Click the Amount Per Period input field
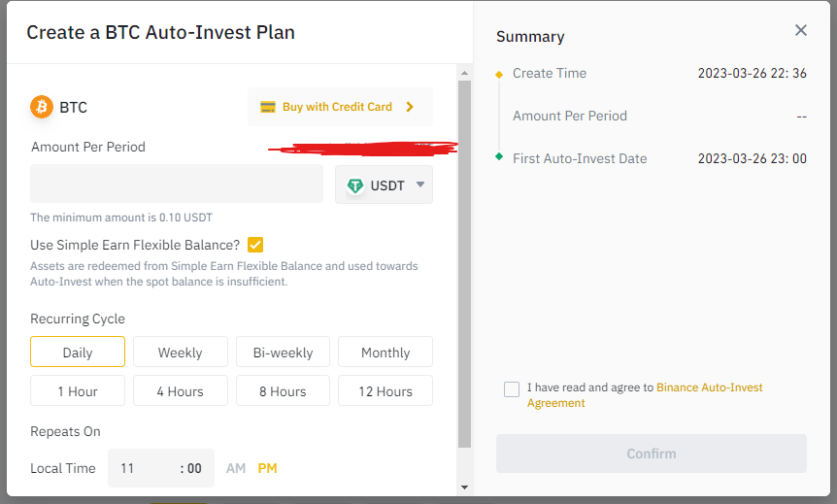The image size is (837, 504). 177,184
